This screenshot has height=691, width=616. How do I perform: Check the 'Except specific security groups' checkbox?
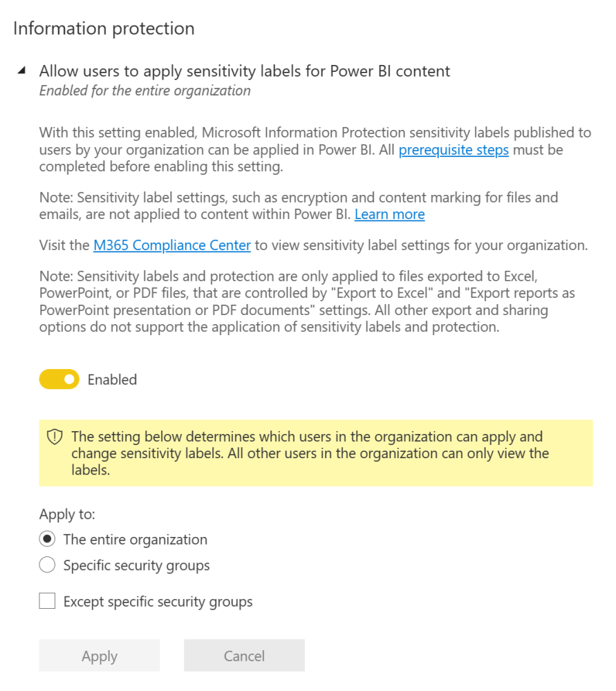[x=48, y=601]
